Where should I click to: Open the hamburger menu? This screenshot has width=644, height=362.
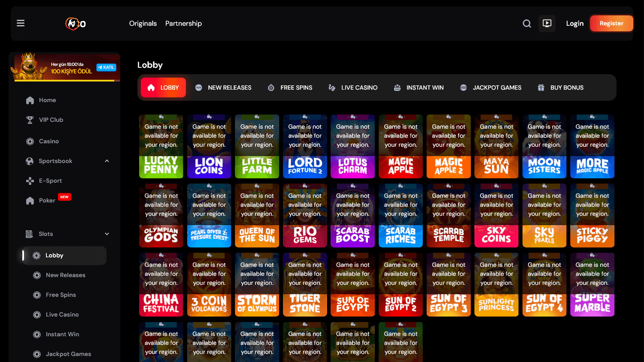click(20, 23)
